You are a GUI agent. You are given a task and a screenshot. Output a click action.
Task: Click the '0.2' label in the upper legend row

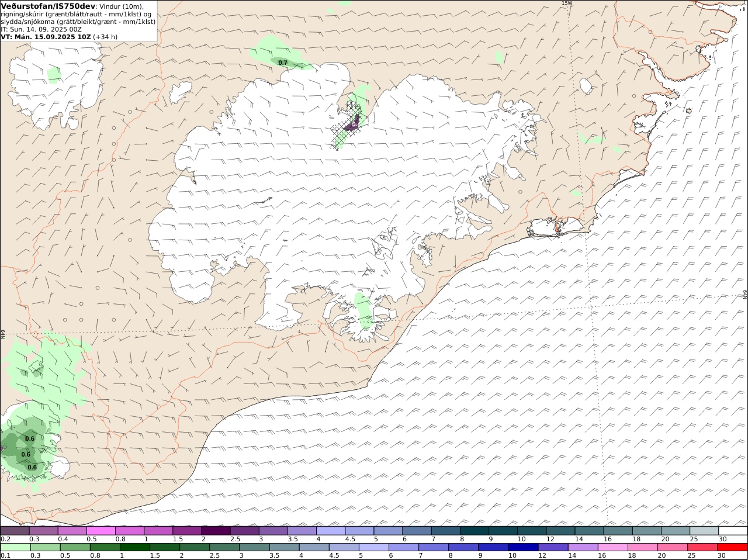5,539
